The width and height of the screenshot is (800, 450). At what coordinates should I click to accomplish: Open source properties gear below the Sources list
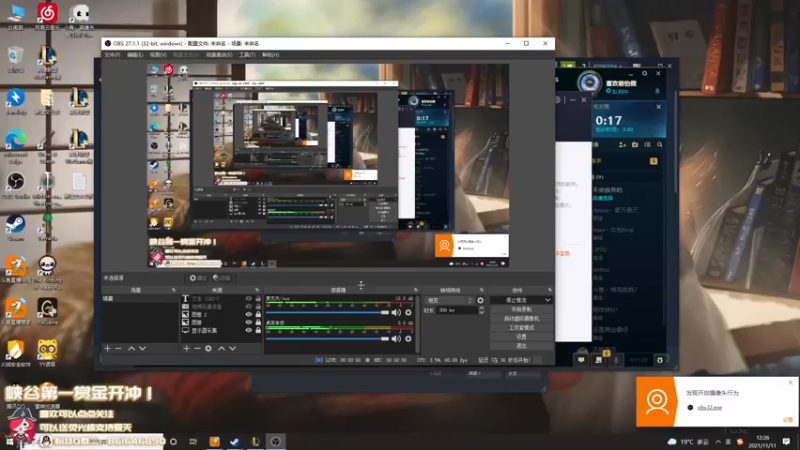tap(208, 348)
